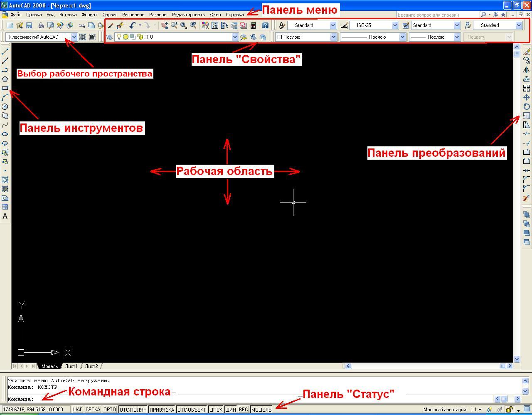
Task: Click the Zoom Realtime icon
Action: pyautogui.click(x=174, y=25)
